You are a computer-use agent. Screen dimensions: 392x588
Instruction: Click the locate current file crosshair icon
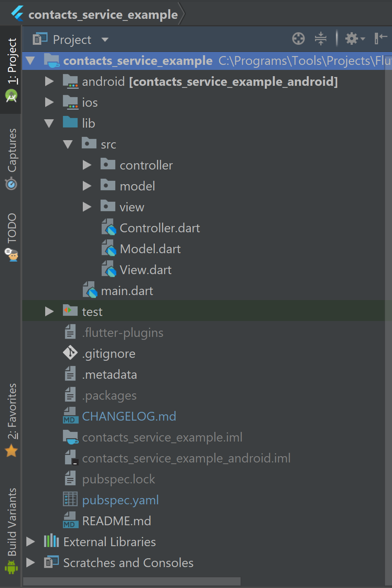pos(298,39)
